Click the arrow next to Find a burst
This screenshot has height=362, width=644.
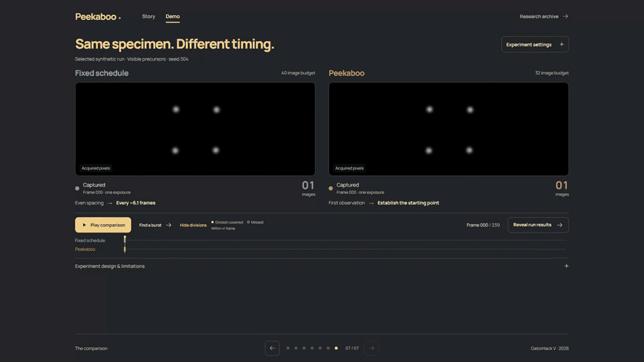click(168, 225)
